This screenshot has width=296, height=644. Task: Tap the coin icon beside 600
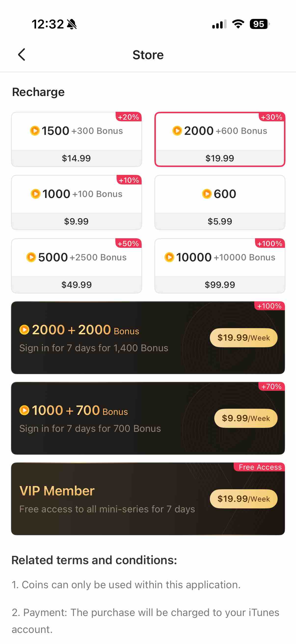(x=207, y=194)
